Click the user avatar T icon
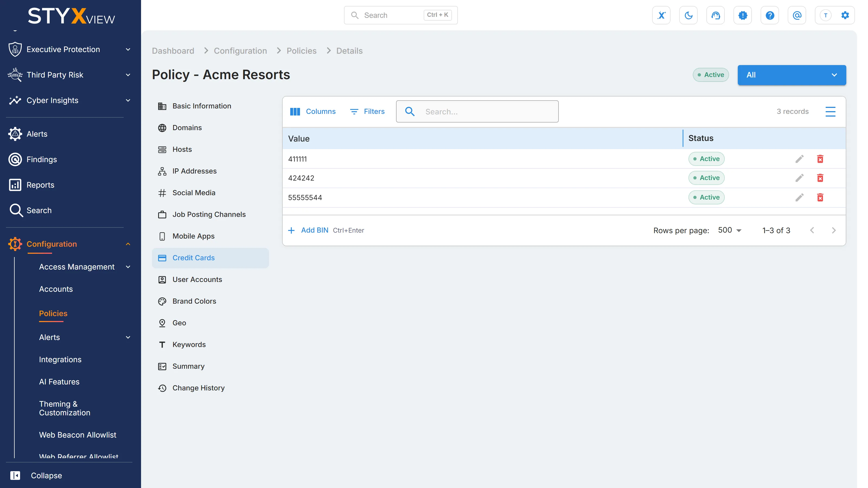Viewport: 868px width, 488px height. coord(825,15)
